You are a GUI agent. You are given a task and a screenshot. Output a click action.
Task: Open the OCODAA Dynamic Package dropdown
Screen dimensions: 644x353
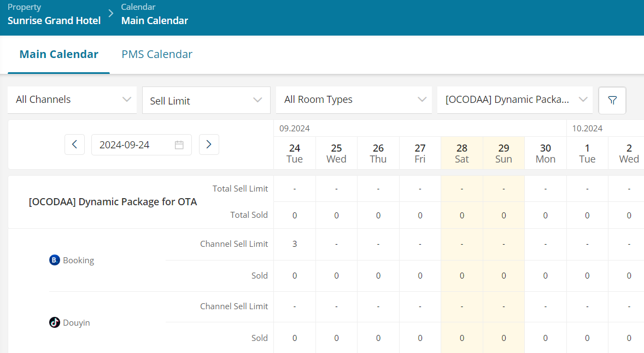click(514, 100)
